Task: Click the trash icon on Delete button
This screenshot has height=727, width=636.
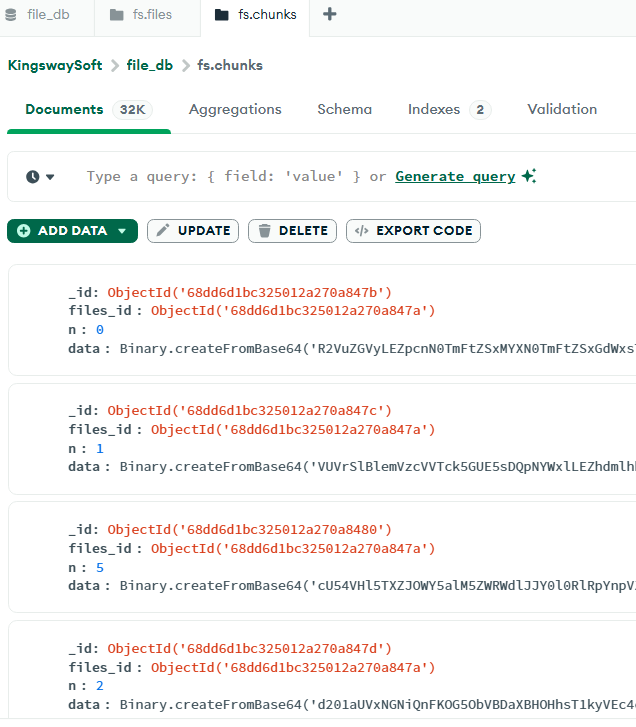Action: (265, 231)
